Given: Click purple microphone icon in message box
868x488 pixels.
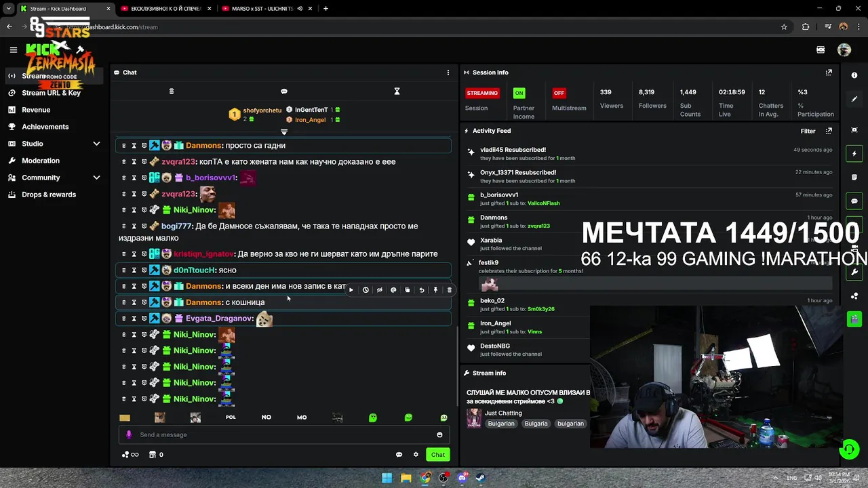Looking at the screenshot, I should point(129,435).
